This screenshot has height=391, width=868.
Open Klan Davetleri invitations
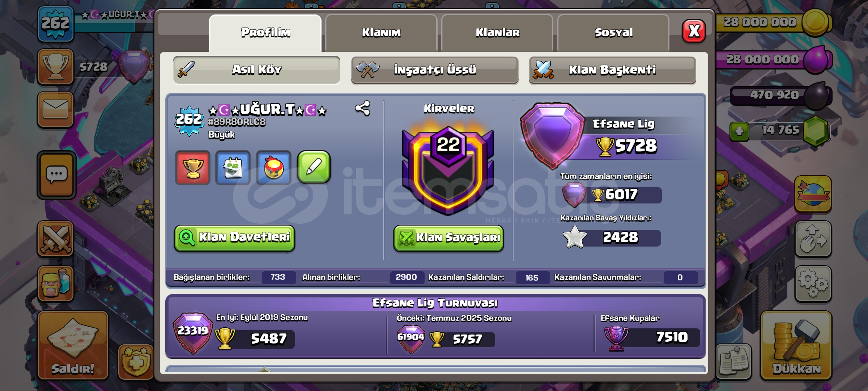point(234,238)
